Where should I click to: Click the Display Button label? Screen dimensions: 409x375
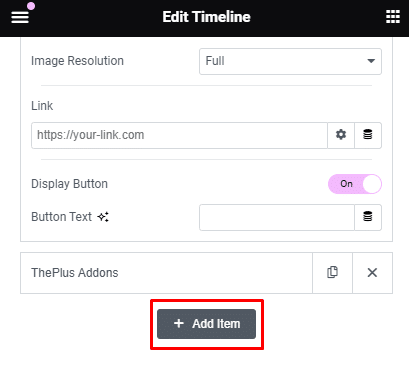[x=69, y=184]
